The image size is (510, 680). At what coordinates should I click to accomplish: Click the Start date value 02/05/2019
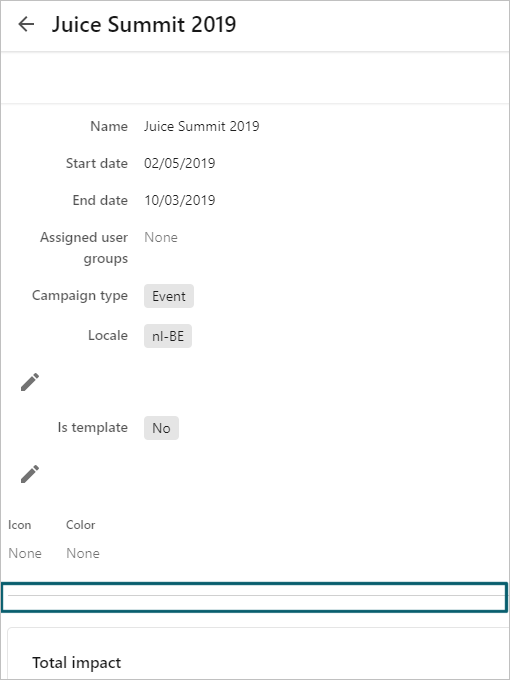[x=180, y=163]
